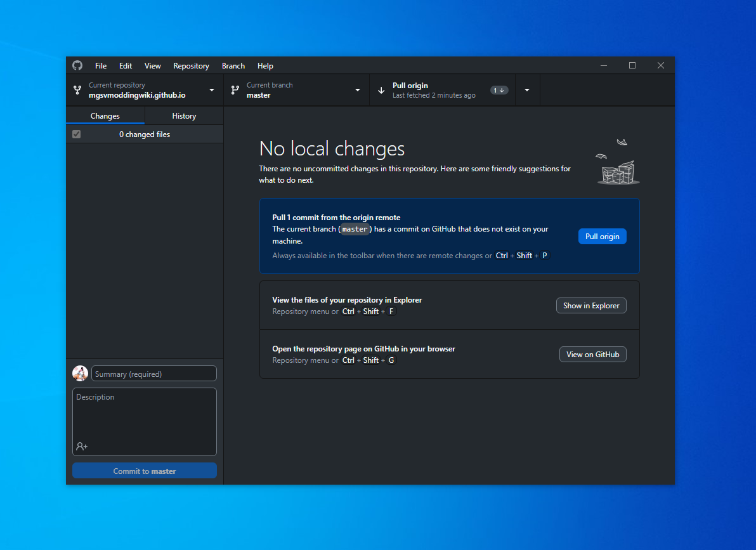Toggle the checkbox above the changed files list
The image size is (756, 550).
76,134
